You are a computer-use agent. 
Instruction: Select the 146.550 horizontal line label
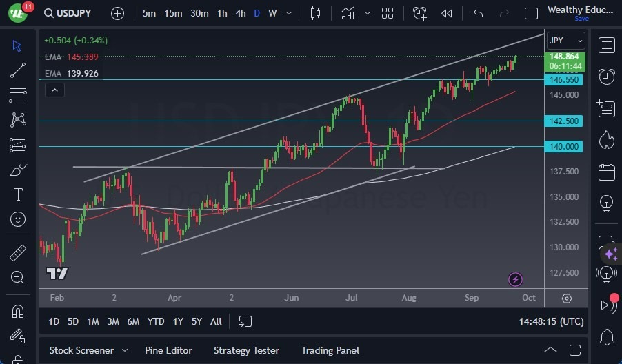click(563, 80)
